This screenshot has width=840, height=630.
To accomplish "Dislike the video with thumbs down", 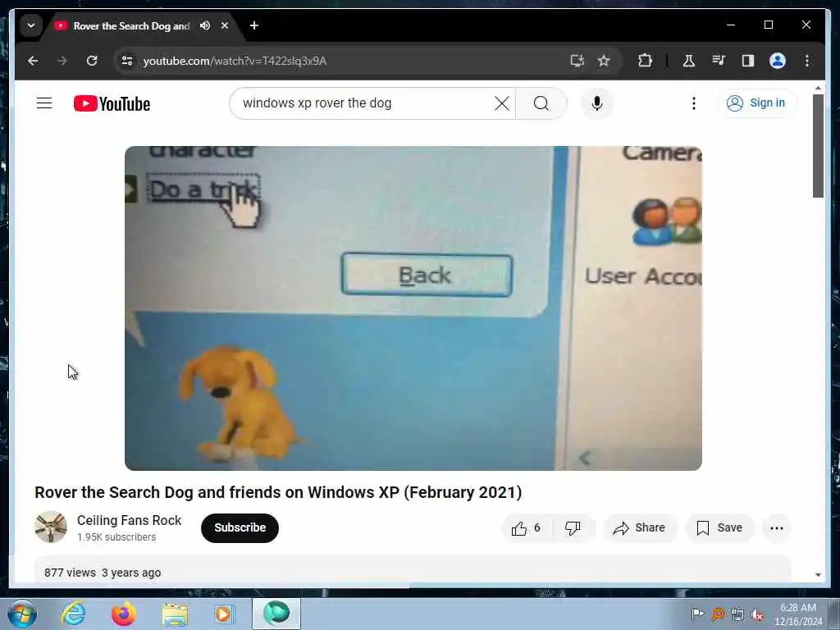I will (573, 528).
